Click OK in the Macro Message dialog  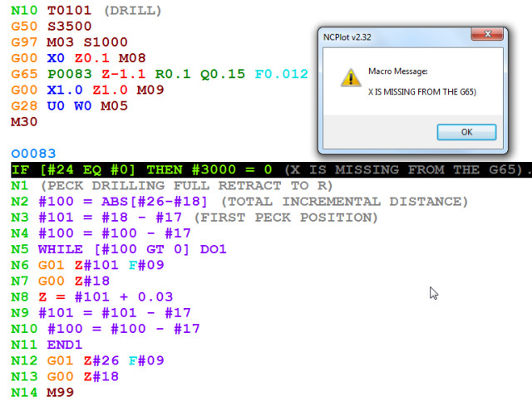coord(466,132)
